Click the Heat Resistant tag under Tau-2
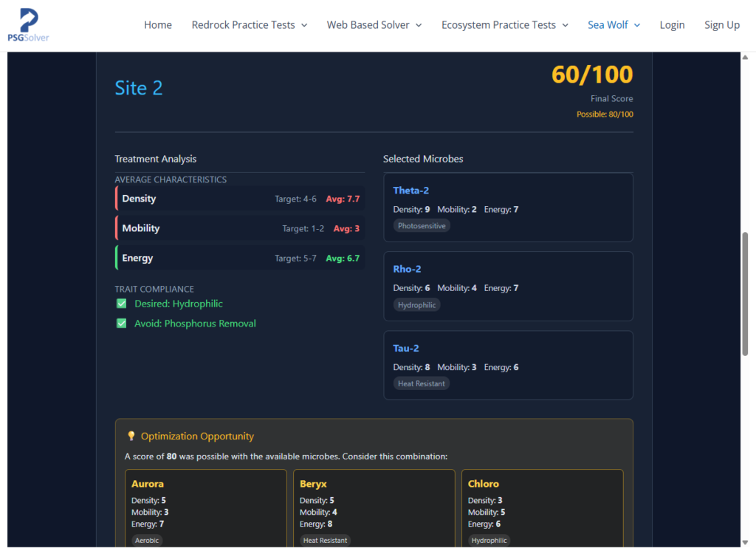This screenshot has height=554, width=756. 422,384
